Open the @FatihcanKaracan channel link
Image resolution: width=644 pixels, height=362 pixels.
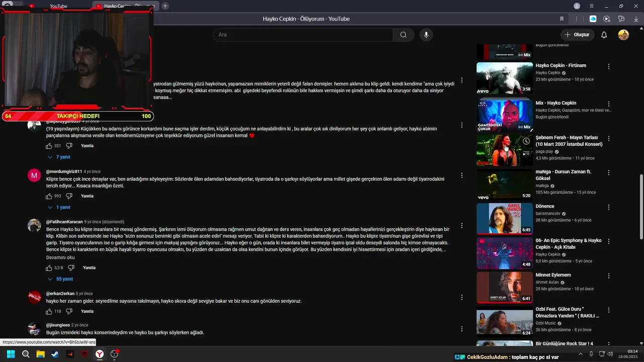click(x=64, y=222)
